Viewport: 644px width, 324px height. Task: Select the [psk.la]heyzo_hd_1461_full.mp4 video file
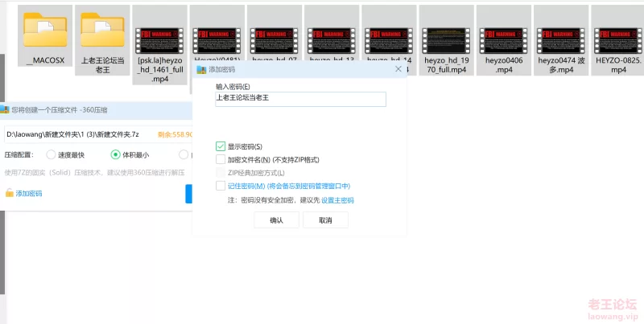(x=159, y=45)
